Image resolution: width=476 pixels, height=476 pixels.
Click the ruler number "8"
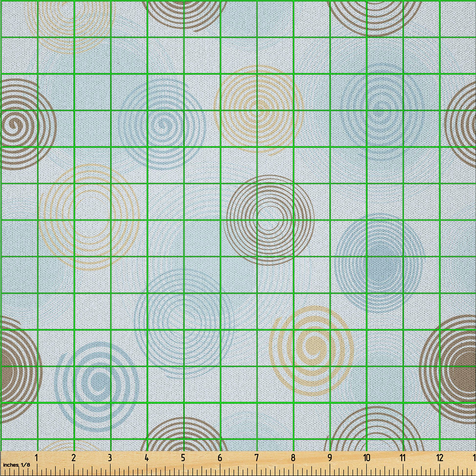293,458
